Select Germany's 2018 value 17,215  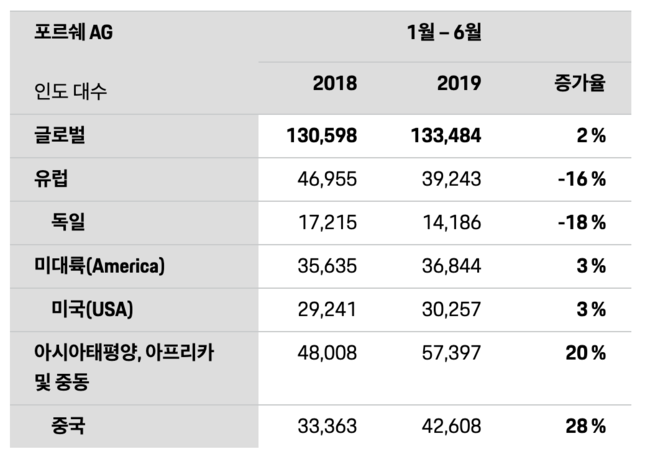327,222
